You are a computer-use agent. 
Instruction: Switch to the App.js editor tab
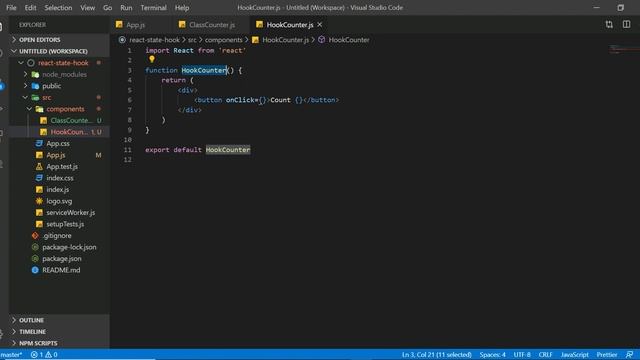pyautogui.click(x=135, y=25)
